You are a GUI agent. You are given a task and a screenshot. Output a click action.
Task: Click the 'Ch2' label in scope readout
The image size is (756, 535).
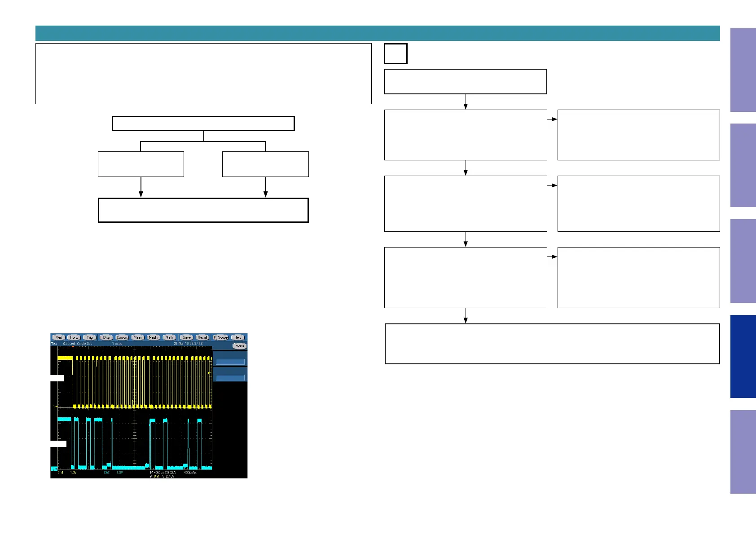pos(107,473)
